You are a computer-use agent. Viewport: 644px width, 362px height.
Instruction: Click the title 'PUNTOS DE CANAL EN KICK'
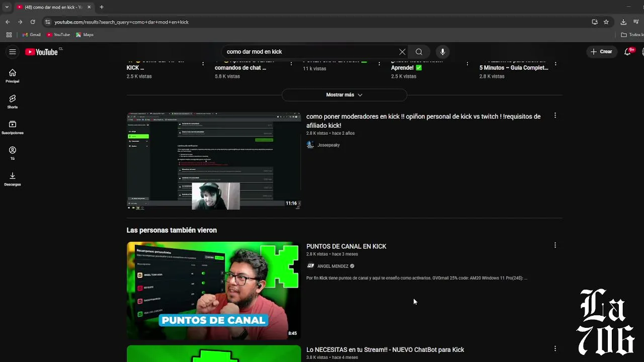346,246
